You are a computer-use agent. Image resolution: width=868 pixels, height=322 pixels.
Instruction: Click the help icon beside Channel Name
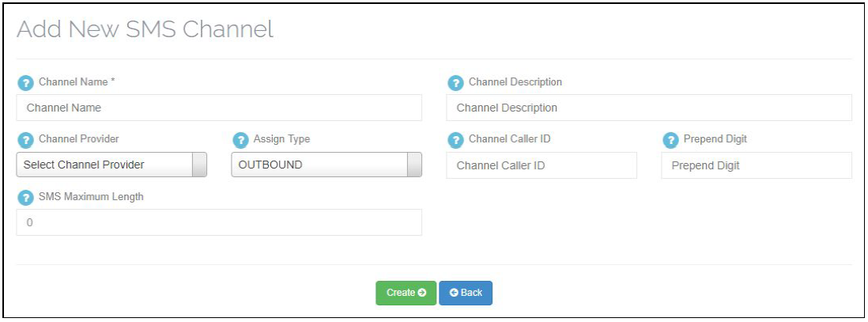coord(25,82)
